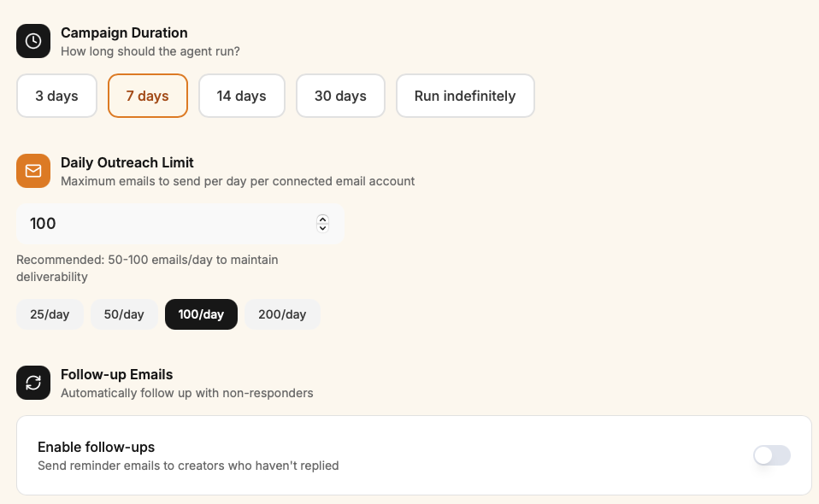The height and width of the screenshot is (504, 819).
Task: Pick the 50/day outreach limit chip
Action: tap(124, 314)
